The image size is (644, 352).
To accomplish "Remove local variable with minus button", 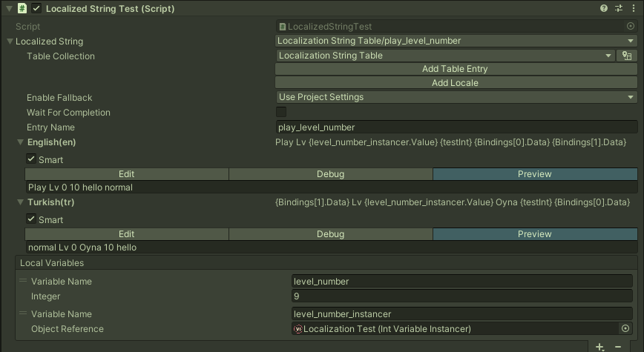I will coord(618,347).
